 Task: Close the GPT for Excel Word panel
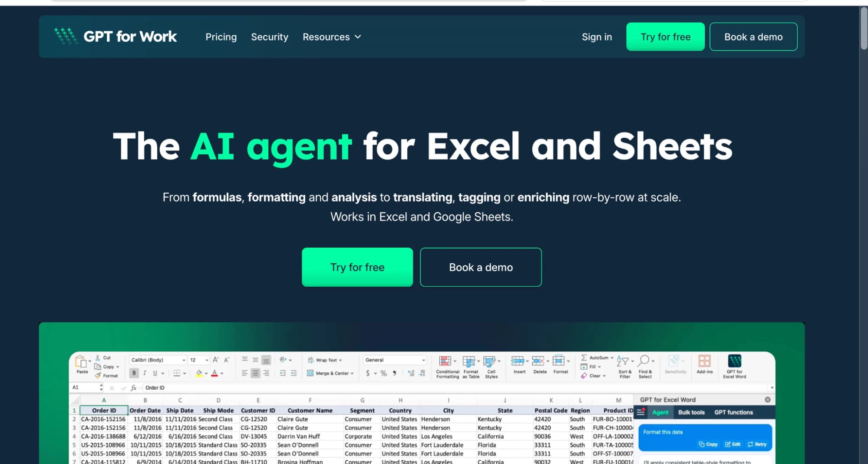(767, 400)
